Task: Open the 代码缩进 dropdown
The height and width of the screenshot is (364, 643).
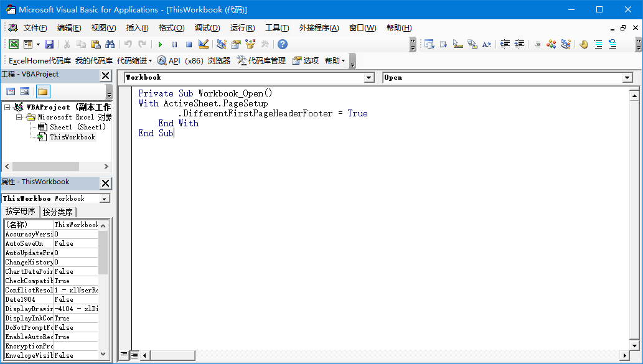Action: tap(134, 61)
